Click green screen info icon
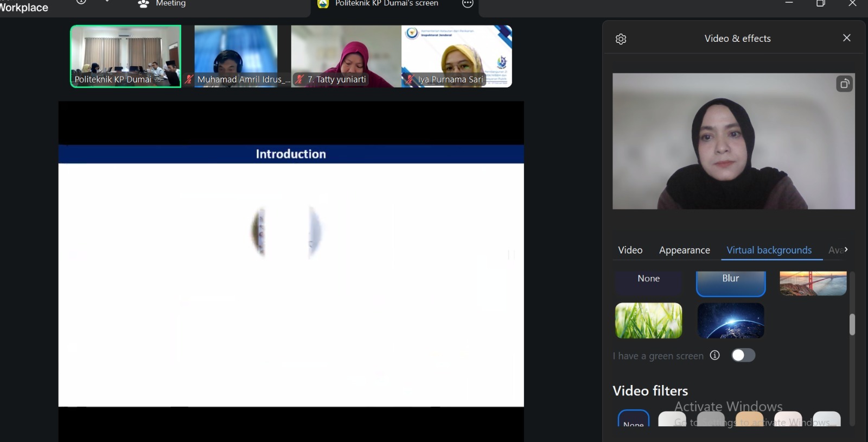Screen dimensions: 868x442 [715, 355]
